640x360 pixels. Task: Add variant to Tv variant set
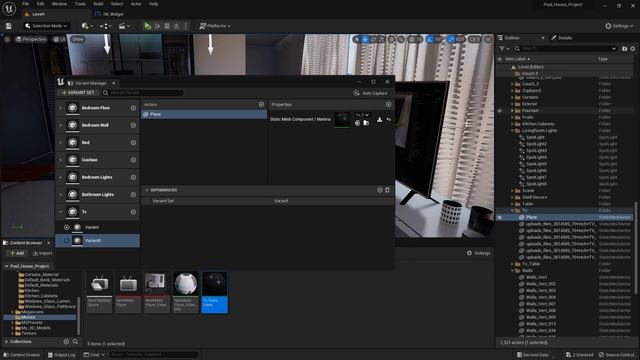coord(133,212)
